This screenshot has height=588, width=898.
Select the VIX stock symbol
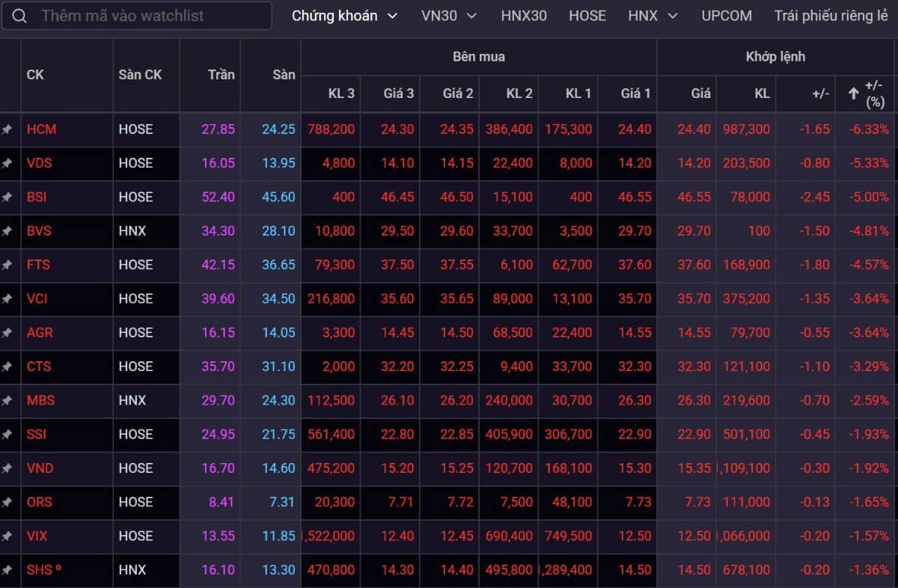tap(37, 536)
